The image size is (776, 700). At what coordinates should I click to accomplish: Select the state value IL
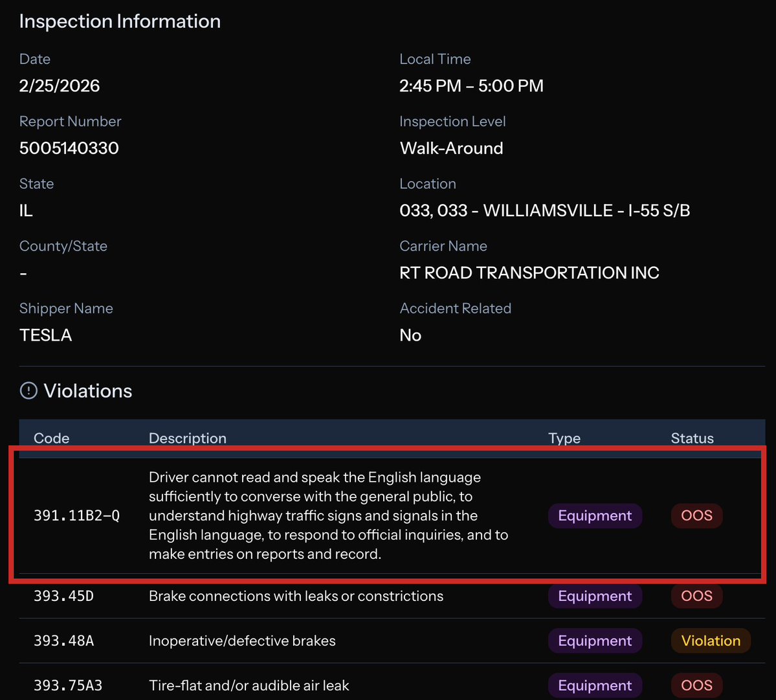26,210
